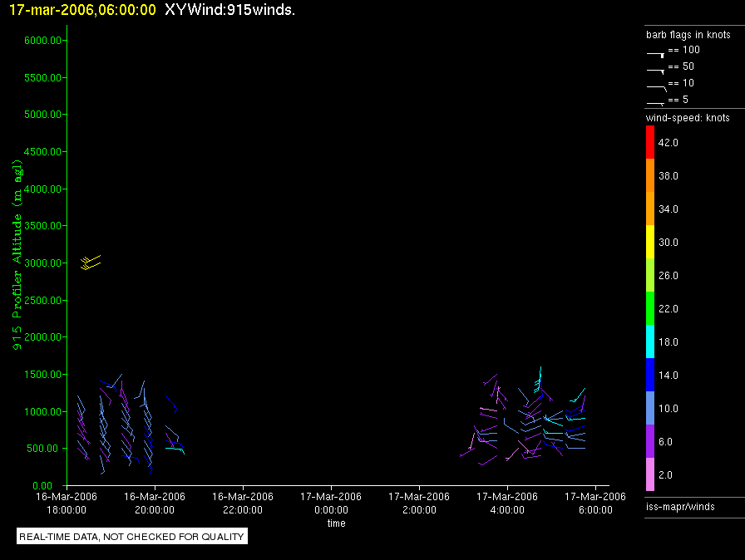Click the 10-knot barb flag legend symbol
745x560 pixels.
657,88
